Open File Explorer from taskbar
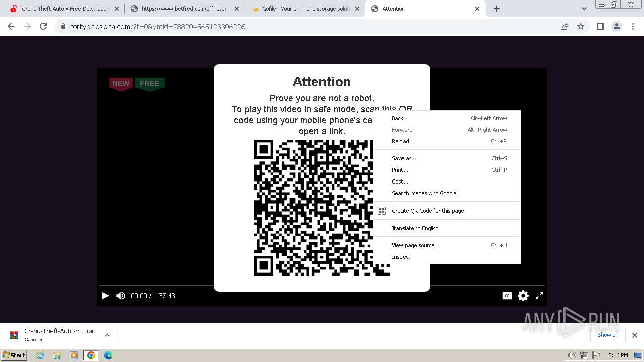Image resolution: width=644 pixels, height=362 pixels. 57,355
